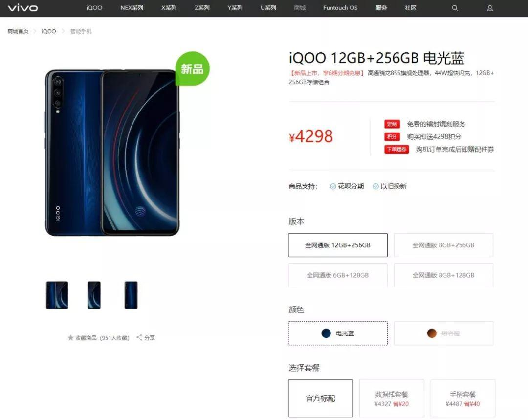Click the green 新品 badge
The width and height of the screenshot is (528, 420).
tap(192, 68)
